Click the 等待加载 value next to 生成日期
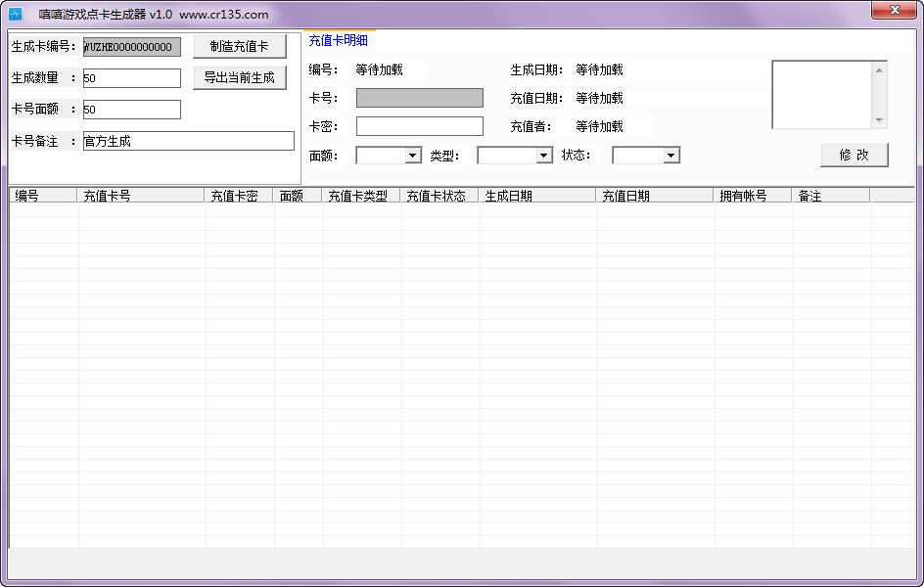Image resolution: width=924 pixels, height=587 pixels. coord(599,70)
